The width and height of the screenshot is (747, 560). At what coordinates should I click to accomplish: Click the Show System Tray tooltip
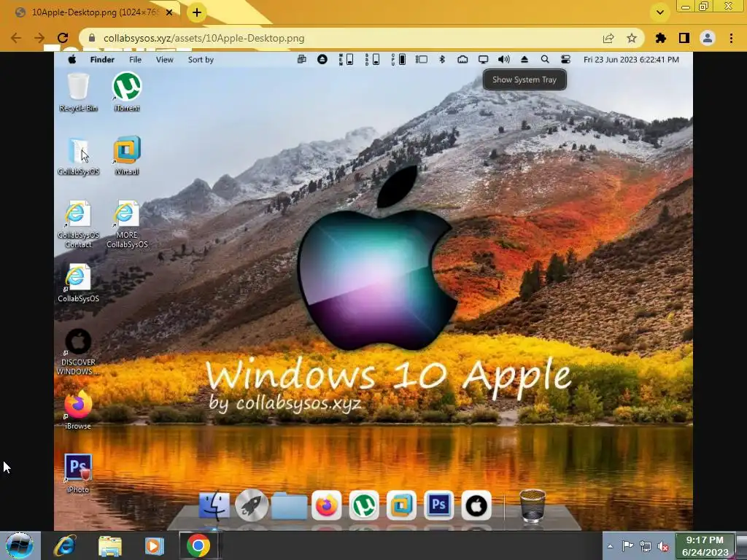click(x=525, y=79)
